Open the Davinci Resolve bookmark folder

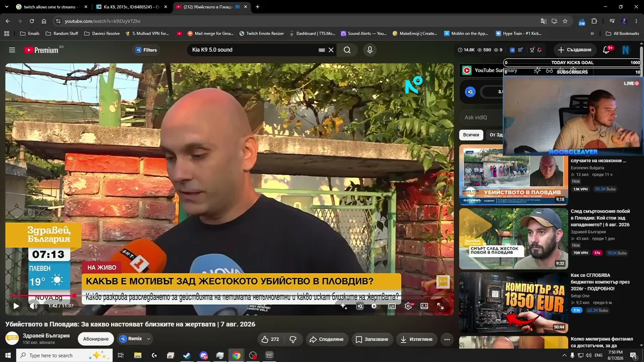point(102,34)
